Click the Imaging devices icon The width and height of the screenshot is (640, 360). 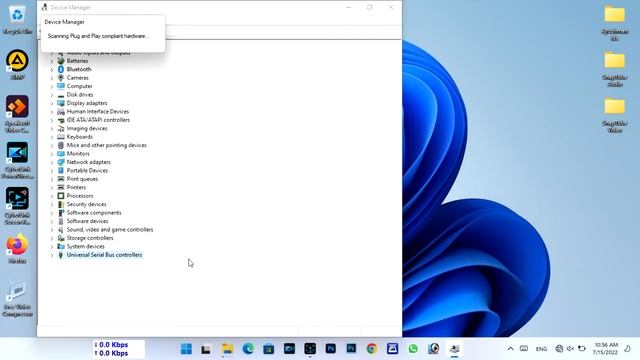click(61, 128)
